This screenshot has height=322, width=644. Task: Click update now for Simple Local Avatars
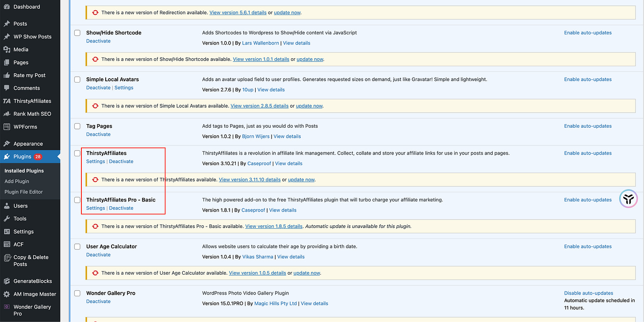[x=309, y=106]
